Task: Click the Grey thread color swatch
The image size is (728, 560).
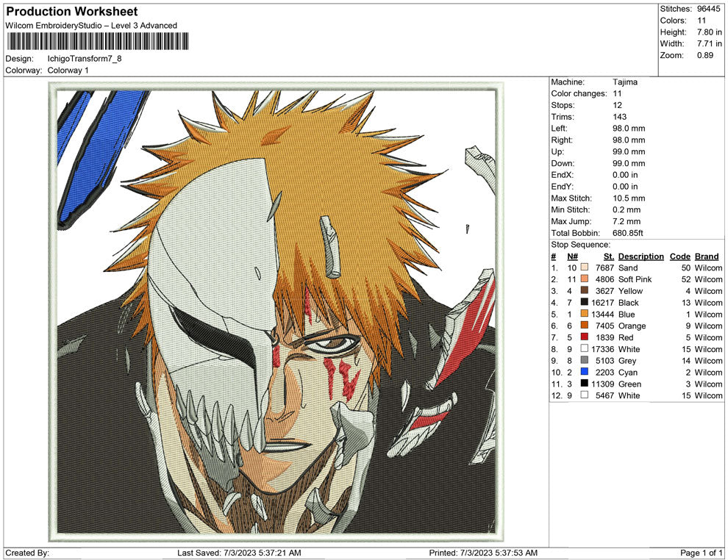Action: [585, 361]
